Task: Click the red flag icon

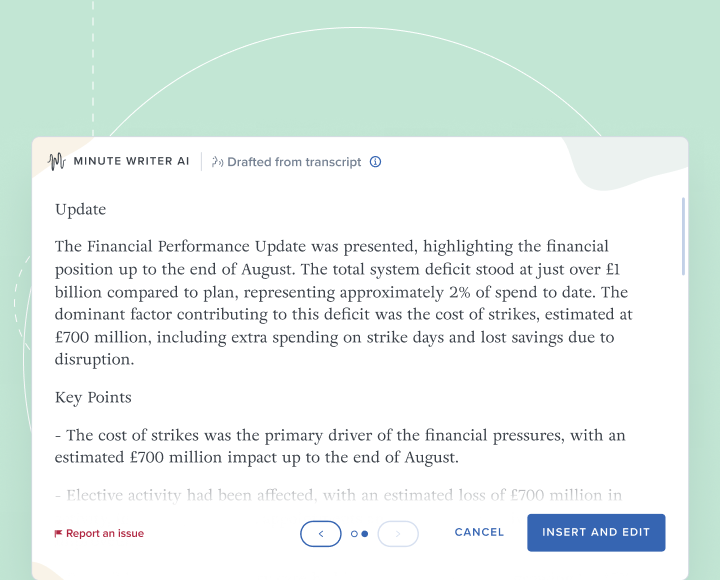Action: click(x=58, y=533)
